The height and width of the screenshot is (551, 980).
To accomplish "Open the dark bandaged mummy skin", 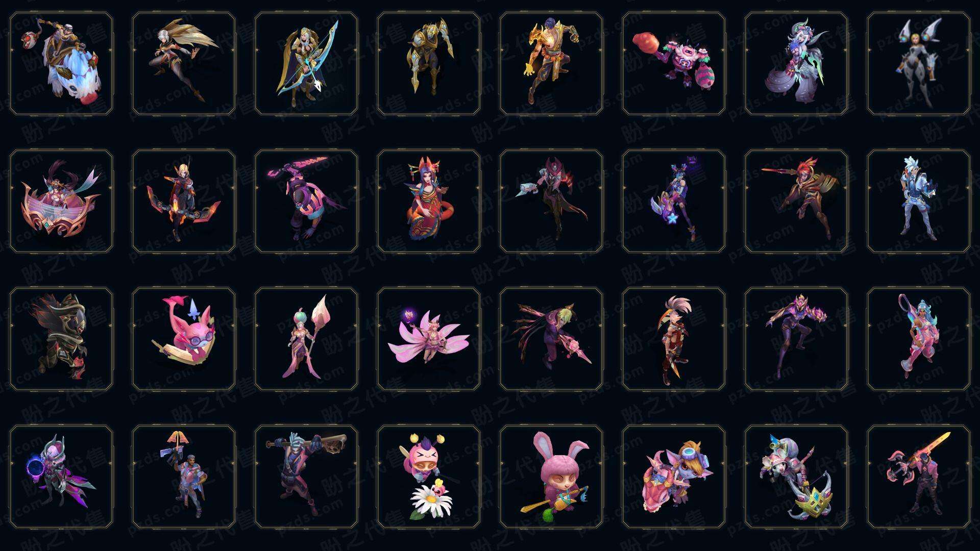I will (61, 339).
